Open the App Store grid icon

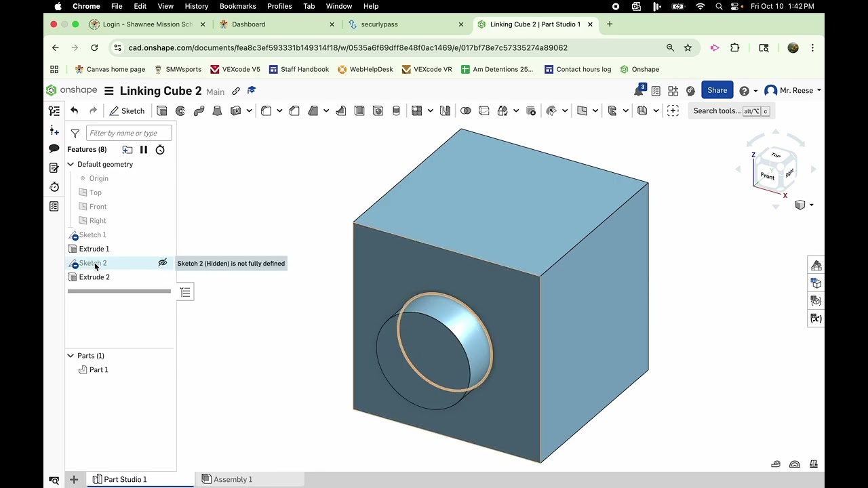click(x=673, y=90)
